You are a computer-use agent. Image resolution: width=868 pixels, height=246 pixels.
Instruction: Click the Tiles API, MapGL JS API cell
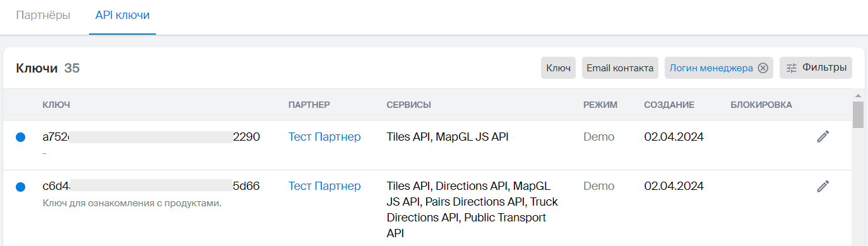448,137
